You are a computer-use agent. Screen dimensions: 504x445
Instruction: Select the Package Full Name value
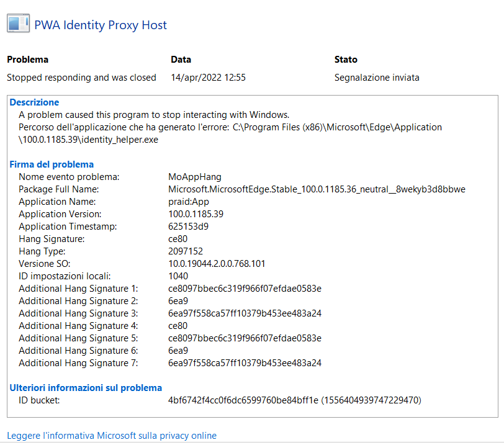point(317,189)
